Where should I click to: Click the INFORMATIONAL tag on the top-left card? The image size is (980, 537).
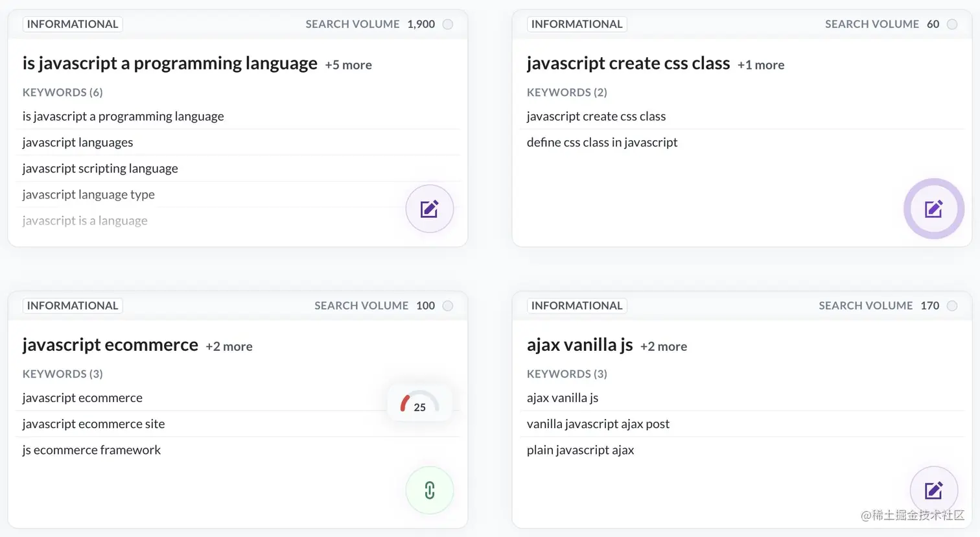tap(73, 24)
